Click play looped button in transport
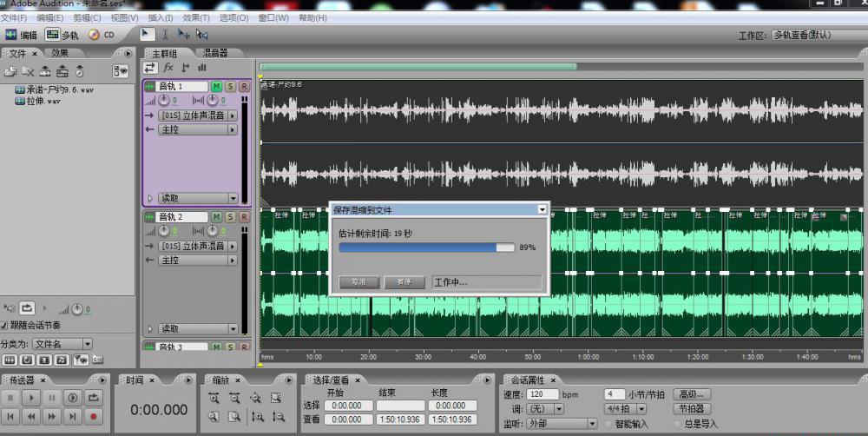This screenshot has height=436, width=868. coord(94,398)
